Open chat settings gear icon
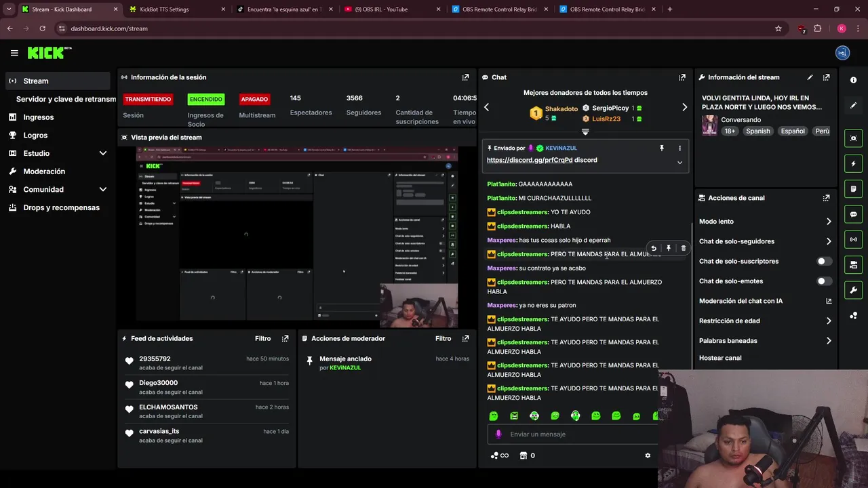 (648, 455)
